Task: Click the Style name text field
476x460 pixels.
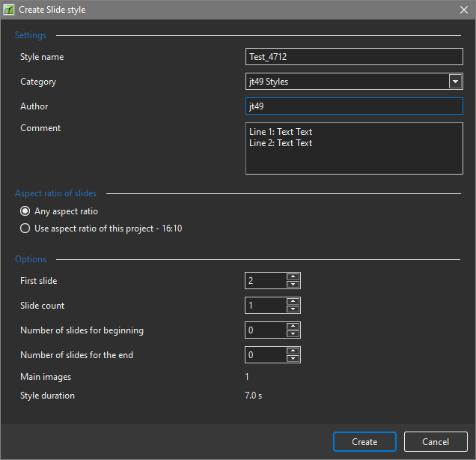Action: pyautogui.click(x=353, y=57)
